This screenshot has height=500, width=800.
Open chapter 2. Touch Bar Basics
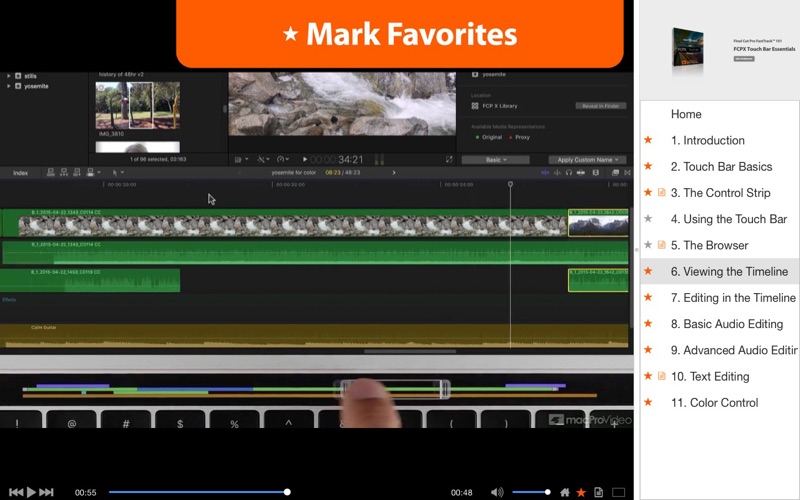tap(721, 166)
